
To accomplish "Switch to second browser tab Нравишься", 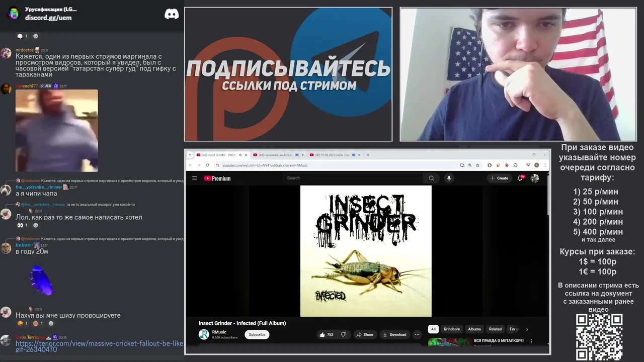I will [278, 155].
